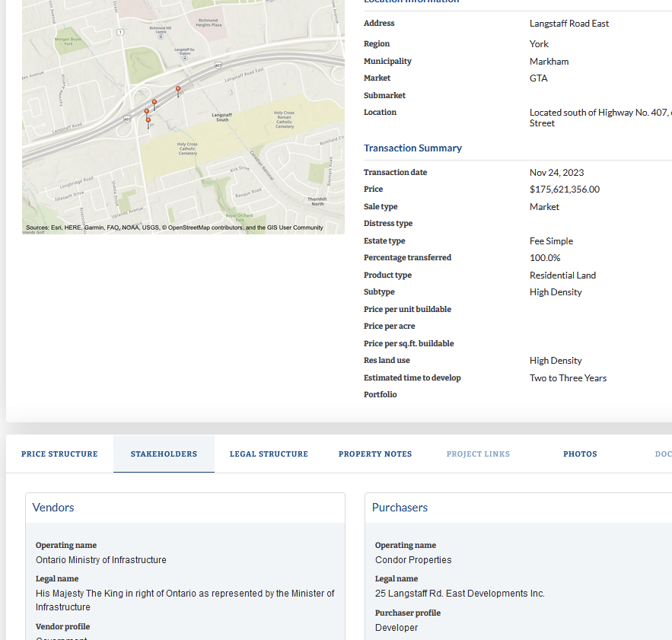The width and height of the screenshot is (672, 640).
Task: Click the southernmost orange map pin
Action: 148,121
